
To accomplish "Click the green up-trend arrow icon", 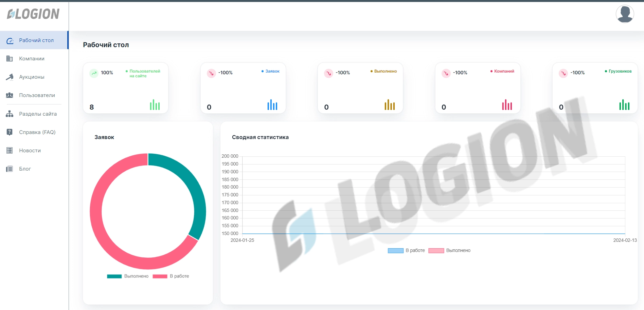I will pos(94,73).
